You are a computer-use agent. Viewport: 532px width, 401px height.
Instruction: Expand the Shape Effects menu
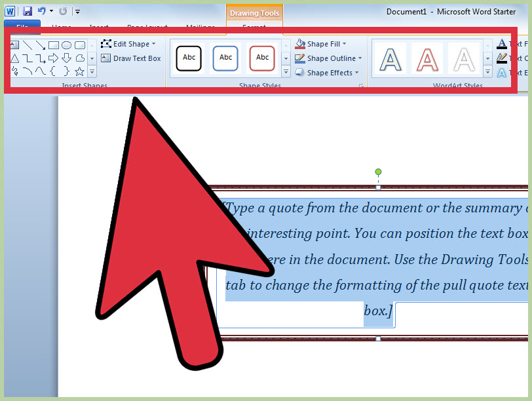coord(326,73)
